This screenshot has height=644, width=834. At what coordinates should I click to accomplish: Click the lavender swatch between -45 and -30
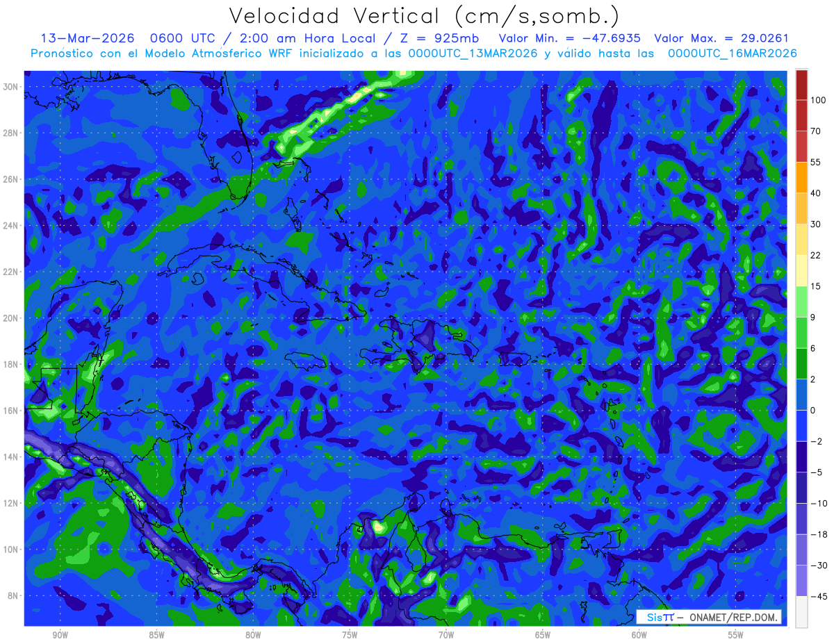pos(801,581)
